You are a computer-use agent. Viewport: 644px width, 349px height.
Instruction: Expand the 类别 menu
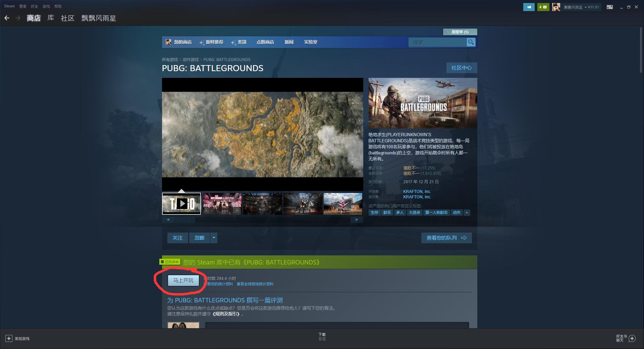point(238,42)
